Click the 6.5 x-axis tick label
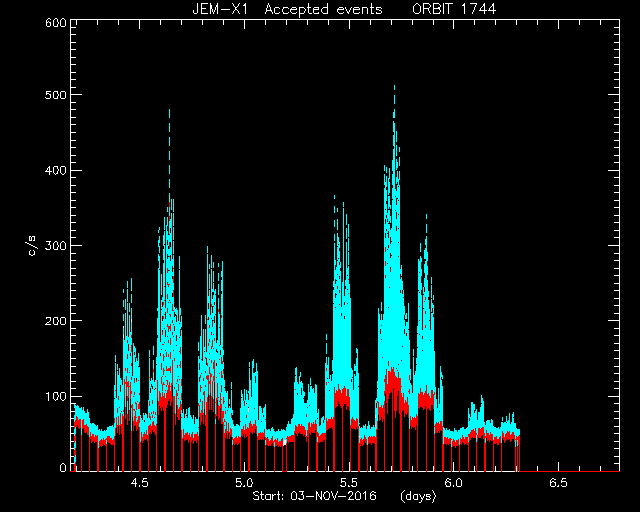The width and height of the screenshot is (640, 512). (558, 483)
